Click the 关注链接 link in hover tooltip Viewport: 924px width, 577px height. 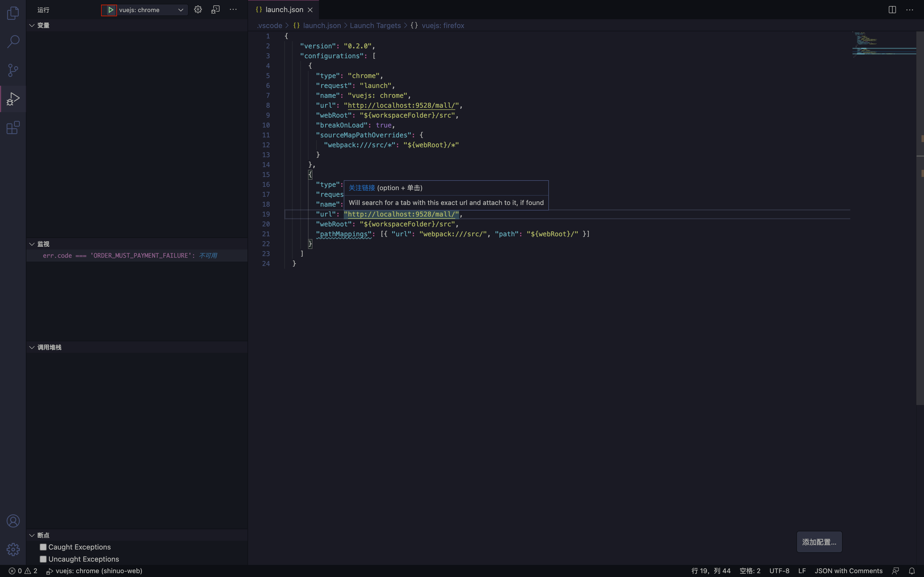362,188
